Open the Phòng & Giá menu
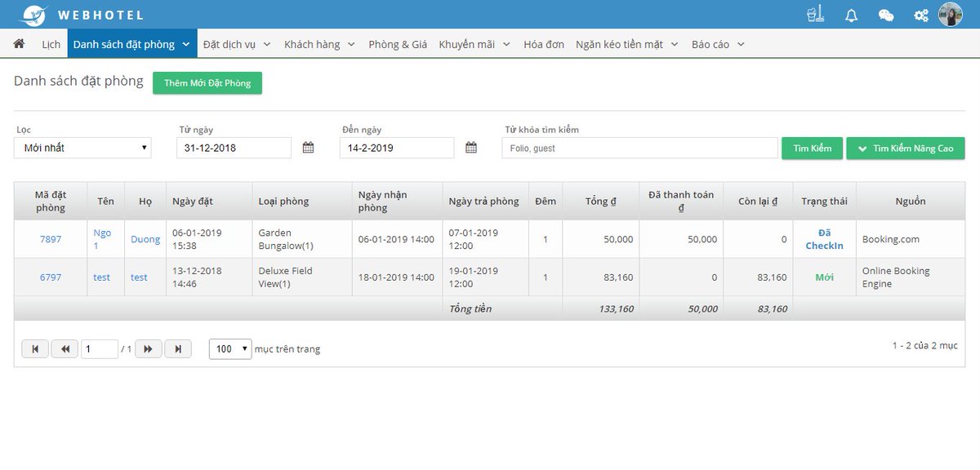 [398, 44]
